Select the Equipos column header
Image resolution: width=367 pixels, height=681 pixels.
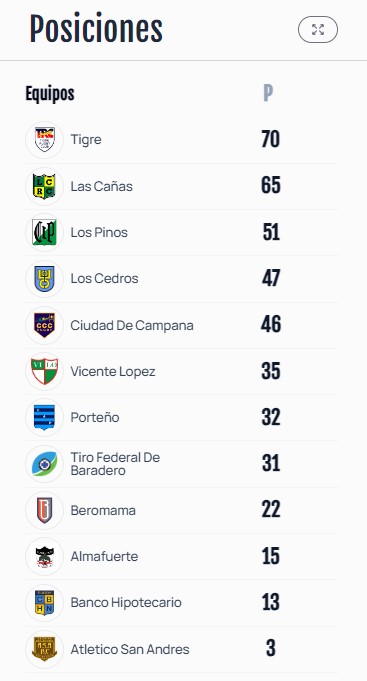[x=50, y=93]
